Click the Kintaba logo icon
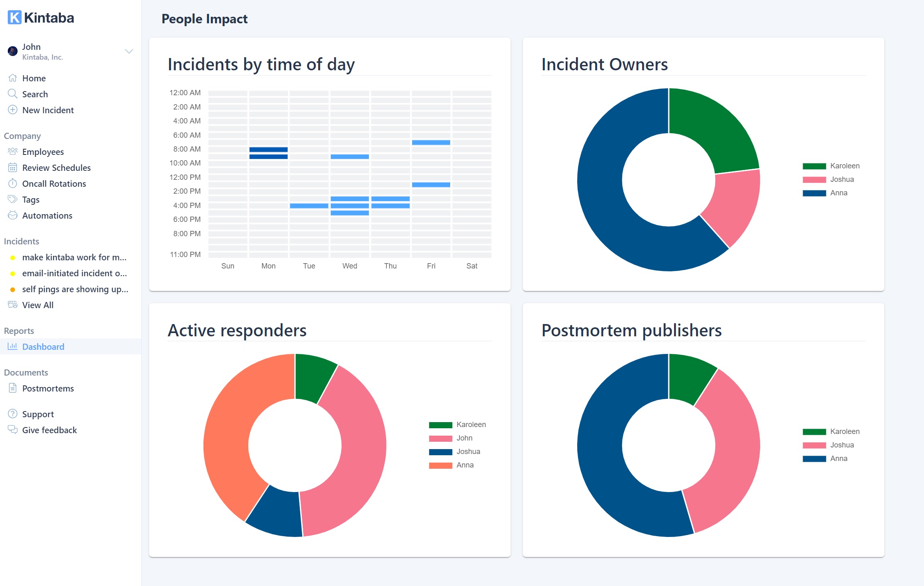This screenshot has height=586, width=924. click(15, 18)
